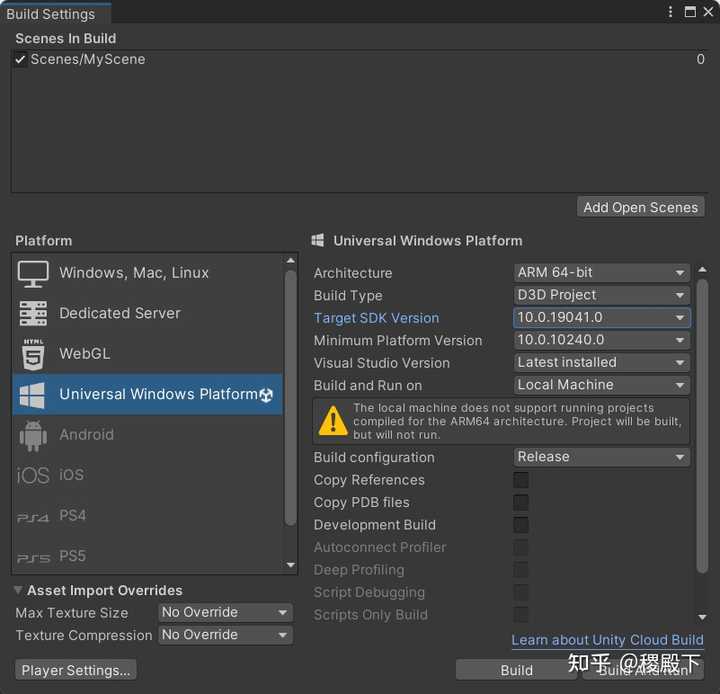Open the Build and Run on dropdown
Image resolution: width=720 pixels, height=694 pixels.
coord(602,385)
